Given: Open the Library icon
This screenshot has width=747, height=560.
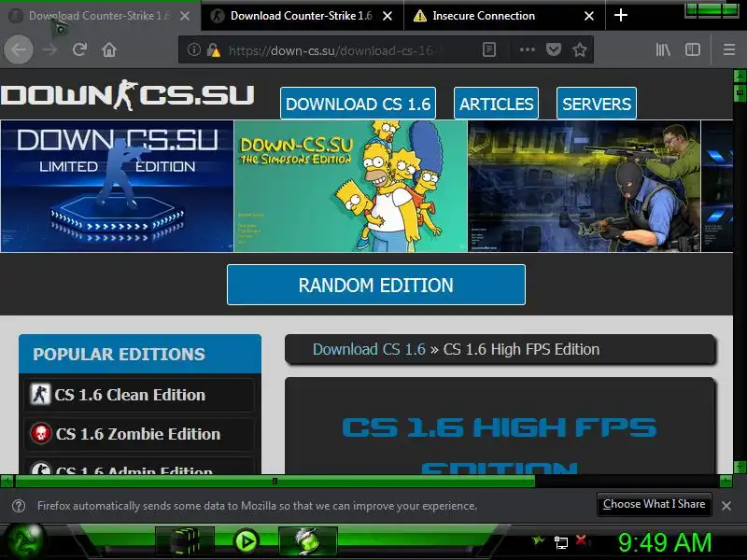Looking at the screenshot, I should coord(663,49).
